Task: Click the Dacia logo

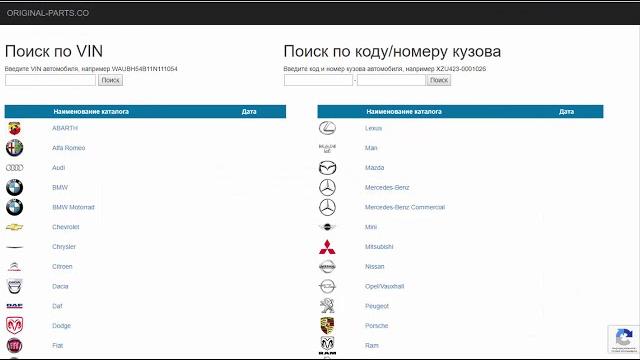Action: [x=14, y=287]
